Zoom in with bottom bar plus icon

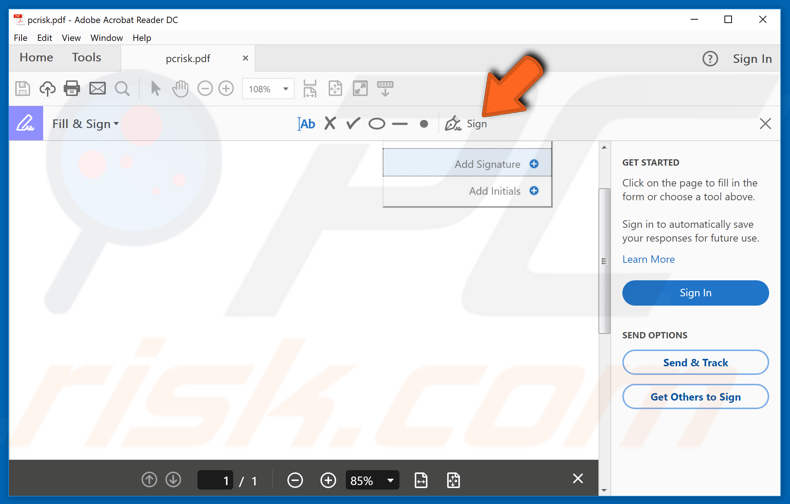pos(328,480)
